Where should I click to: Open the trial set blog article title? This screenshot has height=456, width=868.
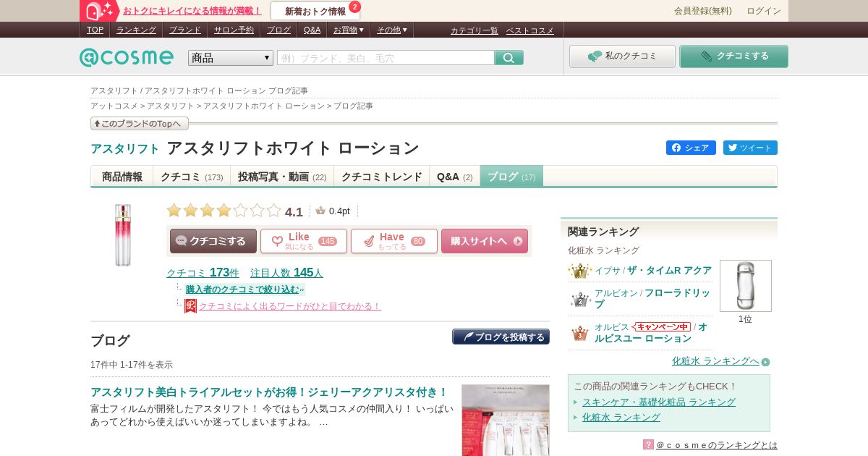click(x=269, y=392)
